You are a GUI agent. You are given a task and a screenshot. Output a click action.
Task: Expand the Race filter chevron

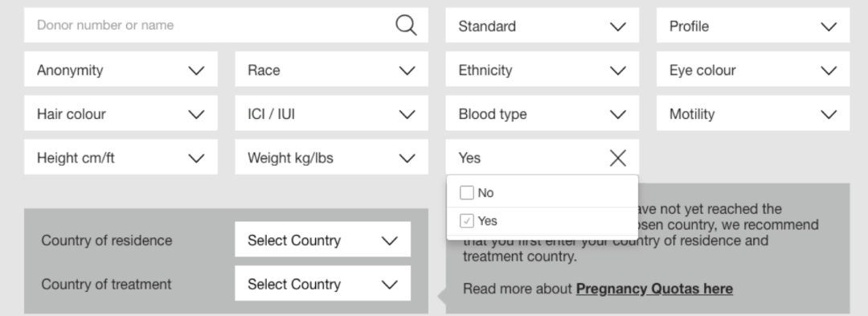pos(407,70)
